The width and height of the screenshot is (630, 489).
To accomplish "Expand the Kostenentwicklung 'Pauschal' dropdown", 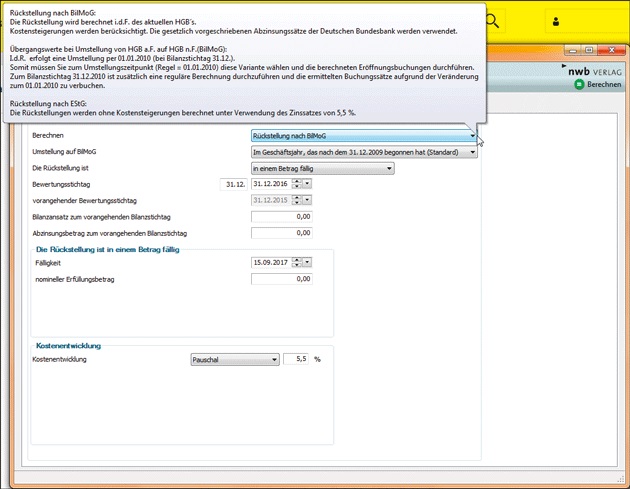I will [274, 359].
